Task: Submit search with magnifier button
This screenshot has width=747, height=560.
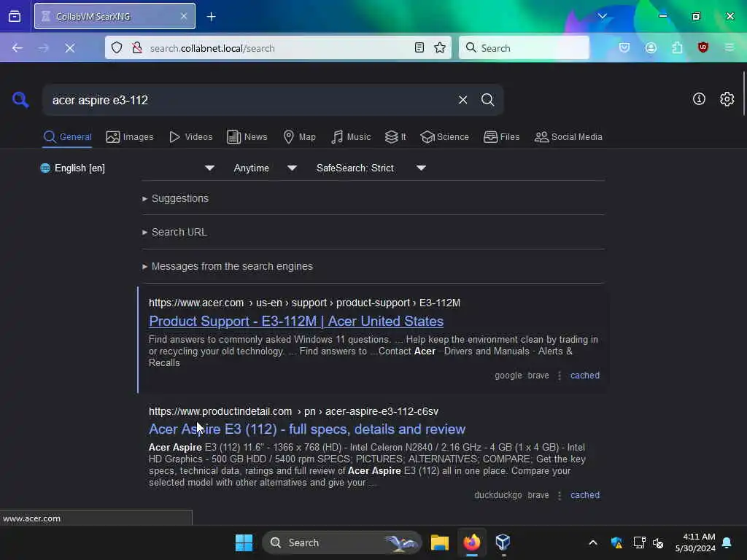Action: coord(487,99)
